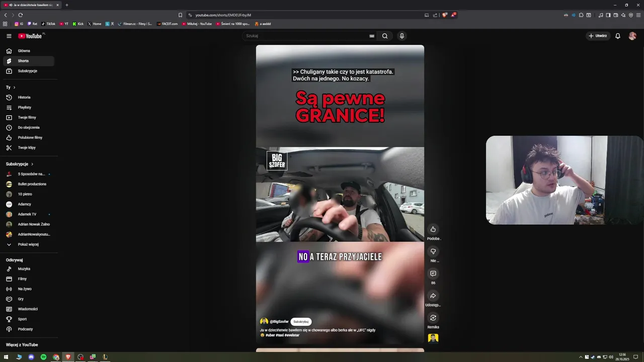644x362 pixels.
Task: Share the Short using Udostępnij
Action: [x=433, y=296]
